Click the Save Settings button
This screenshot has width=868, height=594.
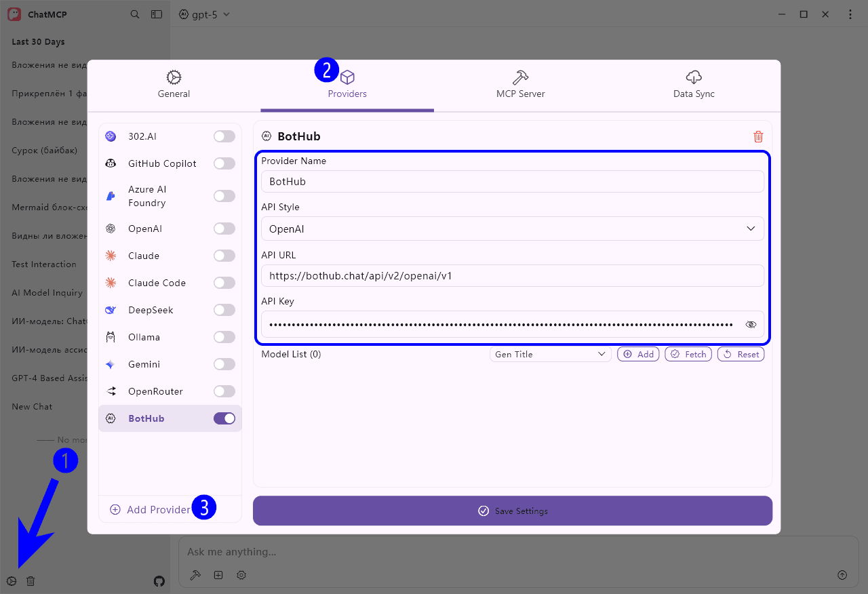tap(512, 511)
